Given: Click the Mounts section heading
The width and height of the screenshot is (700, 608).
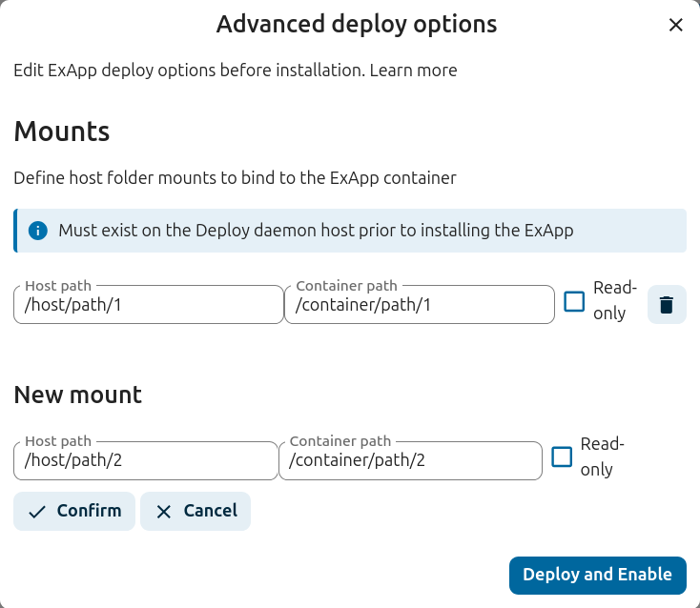Looking at the screenshot, I should 62,131.
